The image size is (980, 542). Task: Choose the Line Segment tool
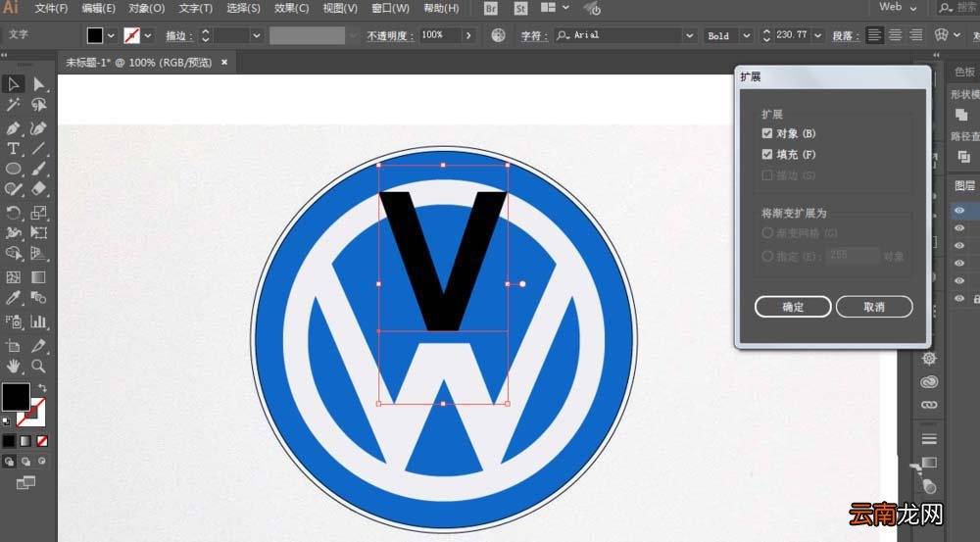[x=39, y=149]
